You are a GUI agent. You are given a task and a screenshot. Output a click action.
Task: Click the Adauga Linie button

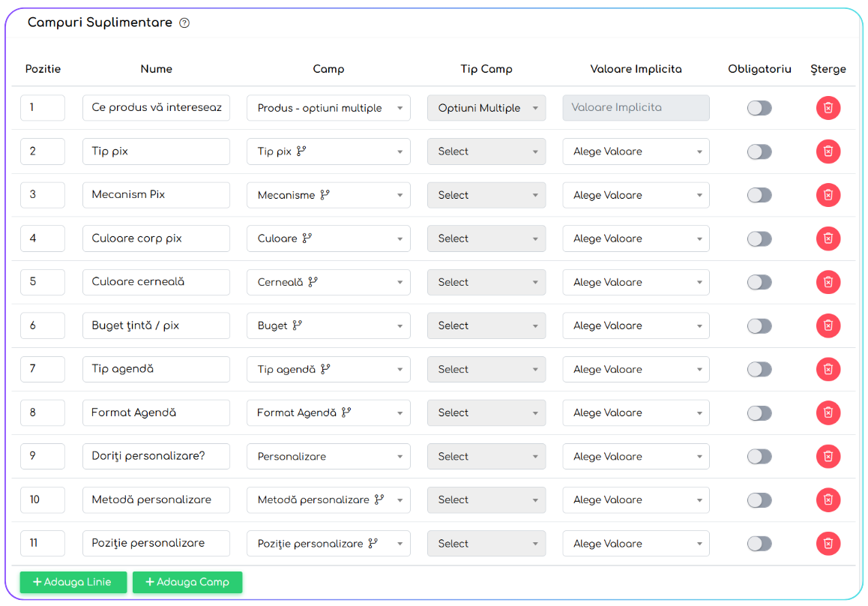tap(73, 582)
